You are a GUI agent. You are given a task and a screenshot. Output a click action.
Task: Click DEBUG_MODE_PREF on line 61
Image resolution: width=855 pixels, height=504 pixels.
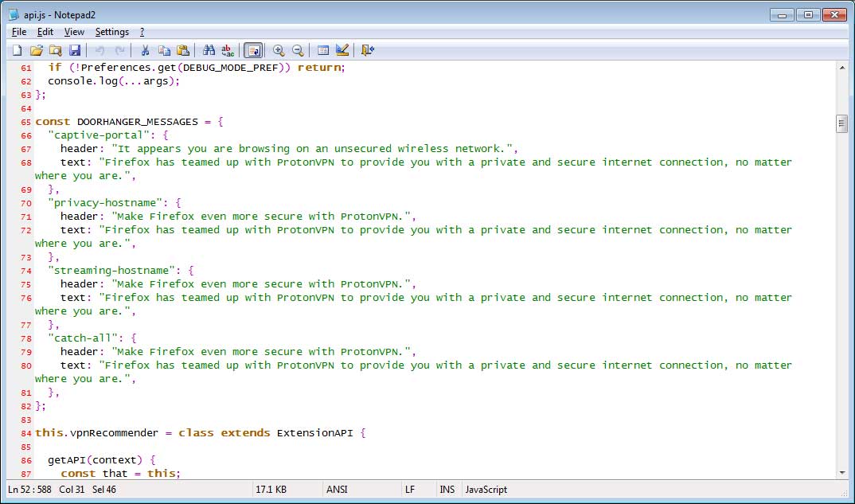230,68
